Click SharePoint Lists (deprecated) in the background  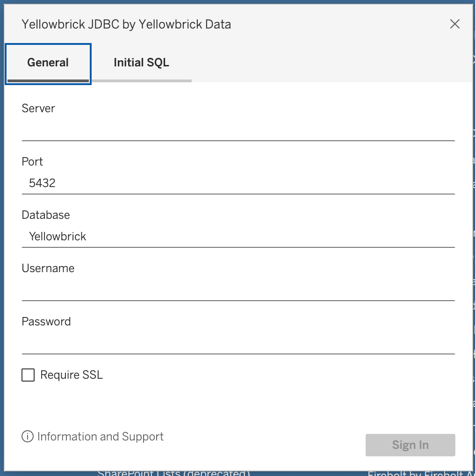[173, 473]
